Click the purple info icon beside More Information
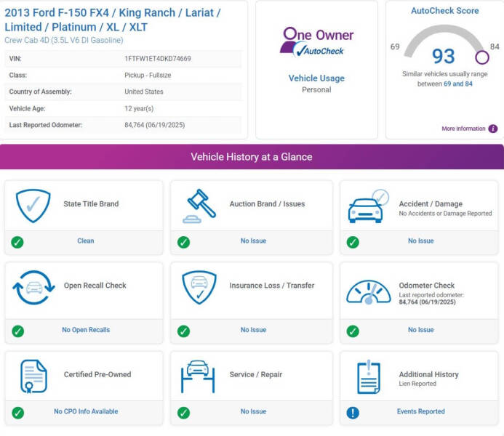 (x=493, y=129)
